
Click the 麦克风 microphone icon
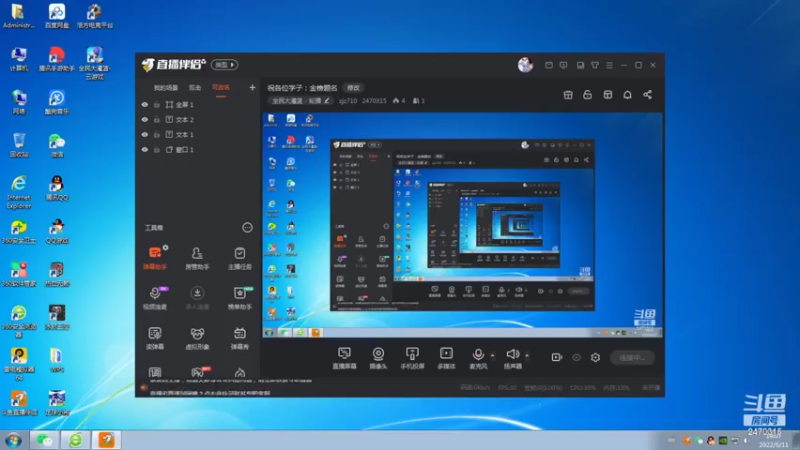(x=478, y=354)
